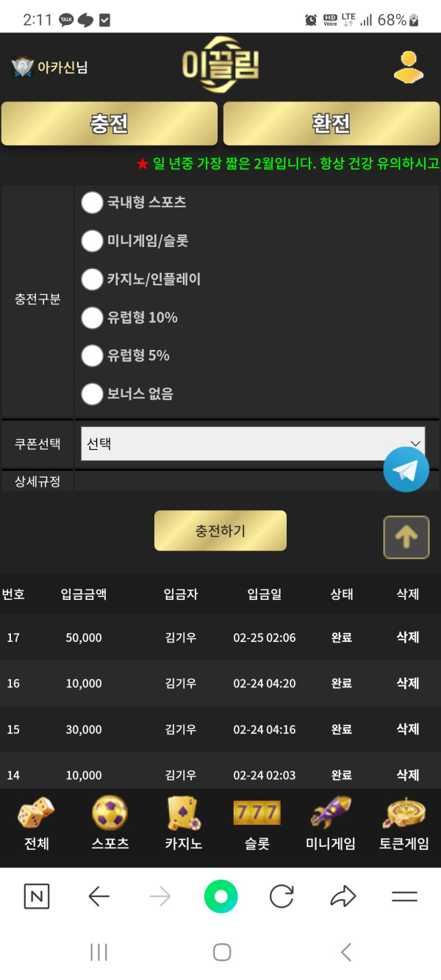Image resolution: width=441 pixels, height=980 pixels.
Task: Delete deposit record number 17
Action: [x=407, y=637]
